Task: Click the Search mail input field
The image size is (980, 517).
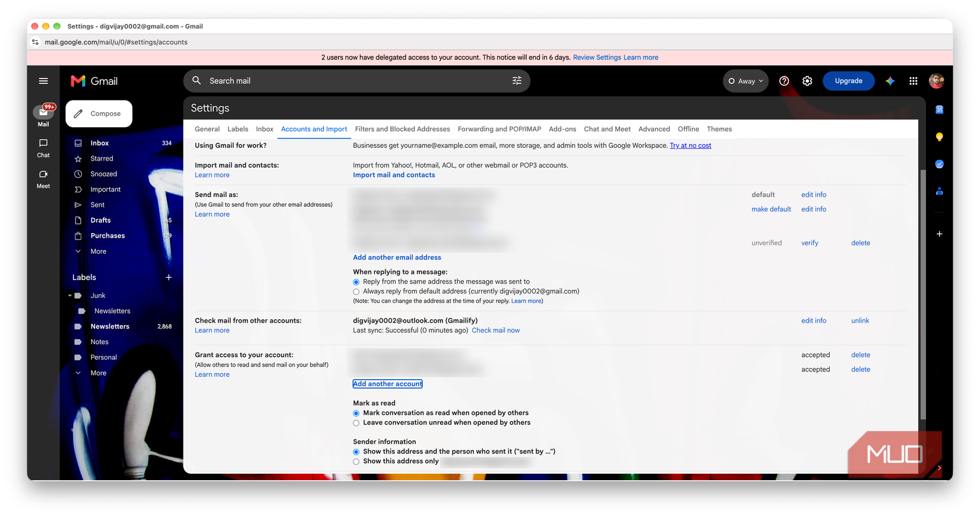Action: click(356, 81)
